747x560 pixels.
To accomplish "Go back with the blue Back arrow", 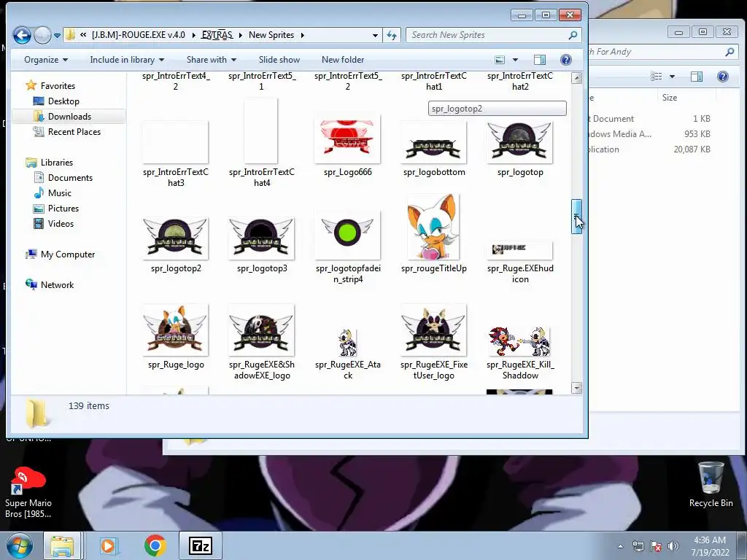I will tap(22, 35).
